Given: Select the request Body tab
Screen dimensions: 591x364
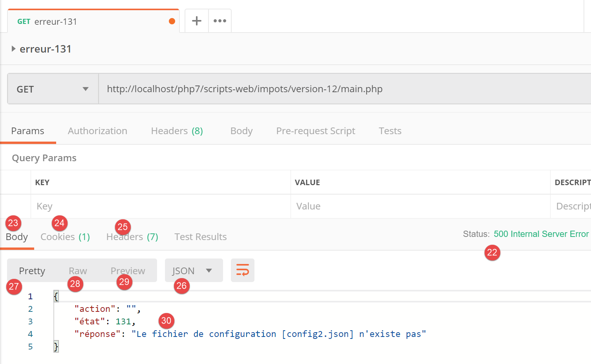Looking at the screenshot, I should (x=241, y=131).
